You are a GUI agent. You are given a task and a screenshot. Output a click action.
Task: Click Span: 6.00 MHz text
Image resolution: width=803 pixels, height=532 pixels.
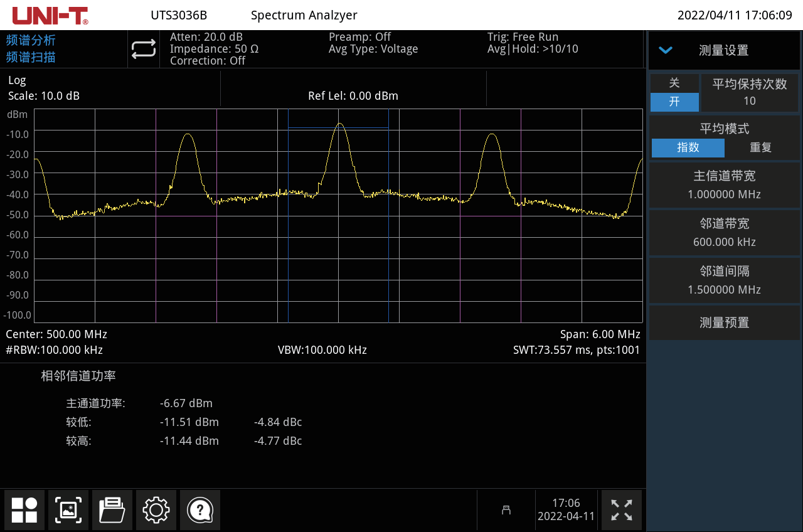600,334
